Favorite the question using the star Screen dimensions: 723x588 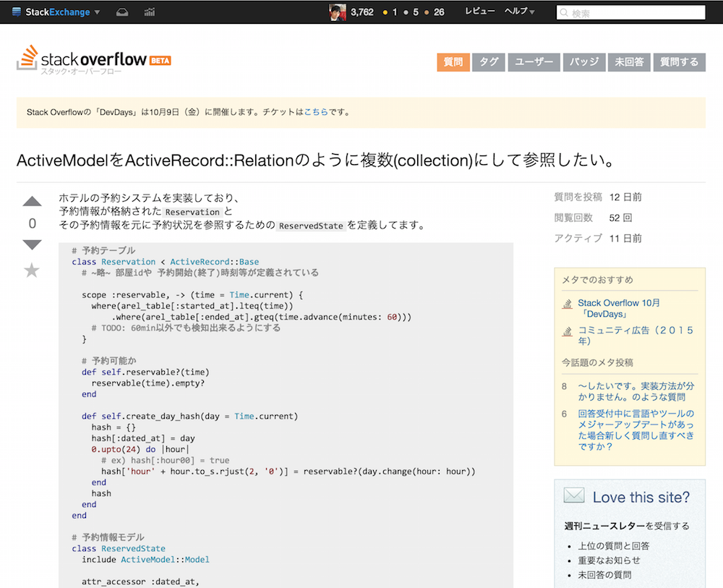click(32, 270)
